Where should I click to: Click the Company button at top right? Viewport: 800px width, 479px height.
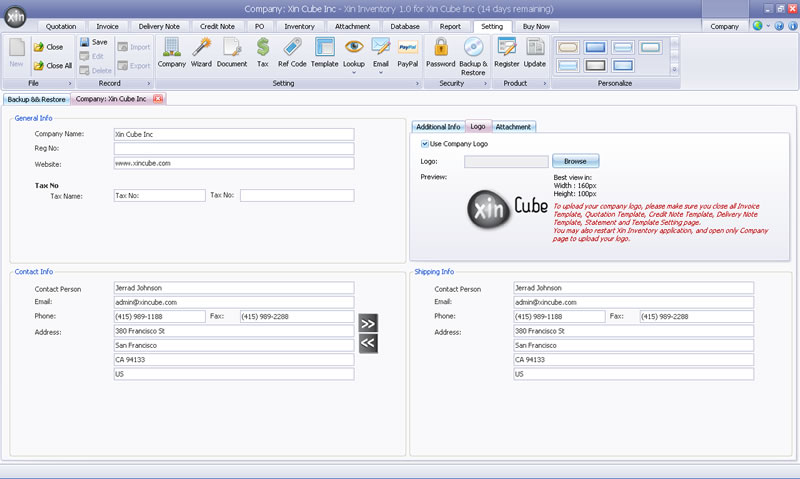(x=724, y=27)
